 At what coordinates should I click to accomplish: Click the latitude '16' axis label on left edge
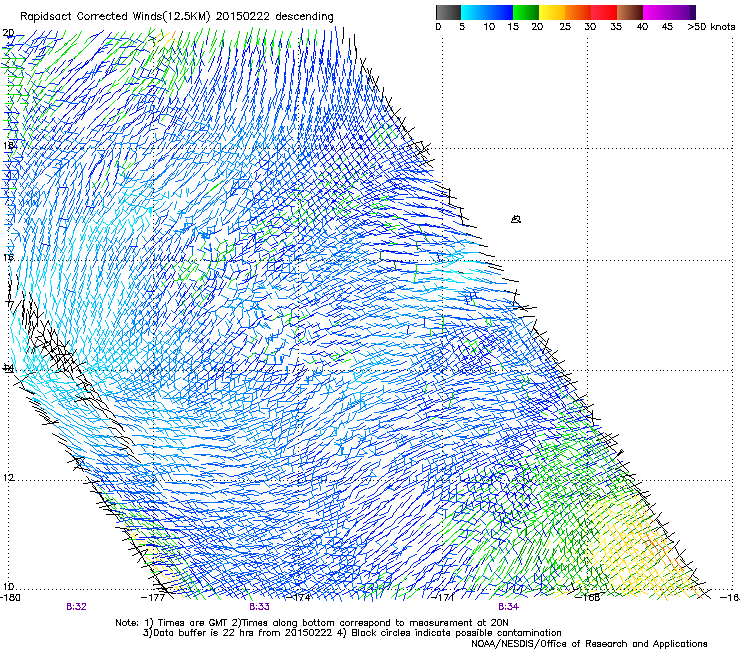8,258
